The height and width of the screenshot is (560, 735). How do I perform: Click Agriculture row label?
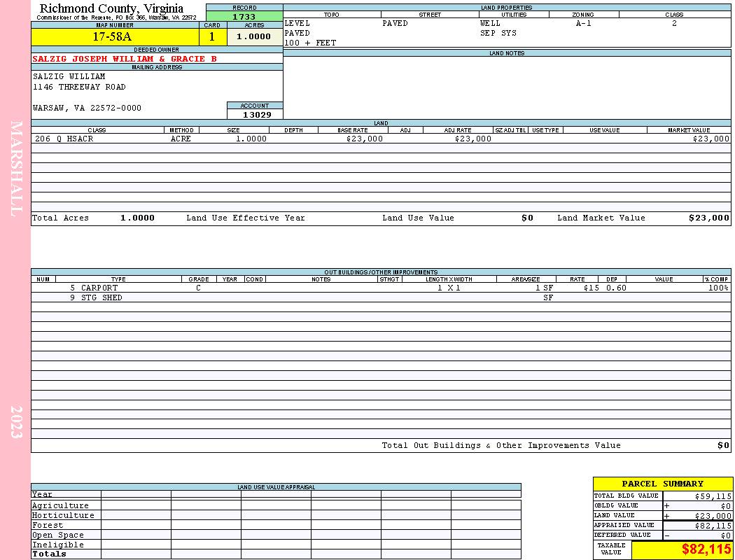click(x=60, y=505)
